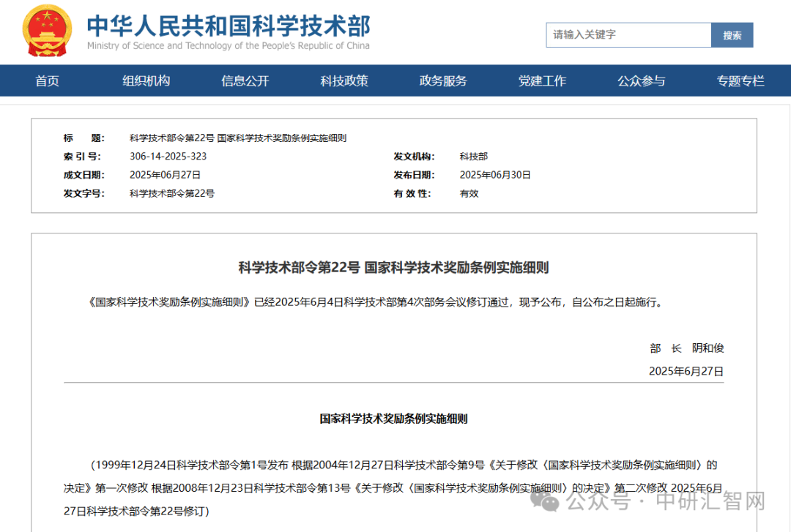
Task: Open the 公众参与 section
Action: pyautogui.click(x=641, y=80)
